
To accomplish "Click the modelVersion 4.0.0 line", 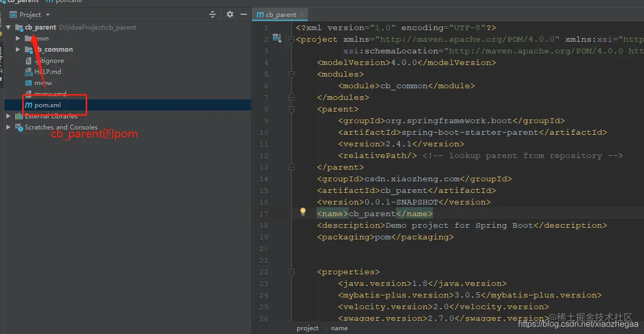I will [x=407, y=62].
